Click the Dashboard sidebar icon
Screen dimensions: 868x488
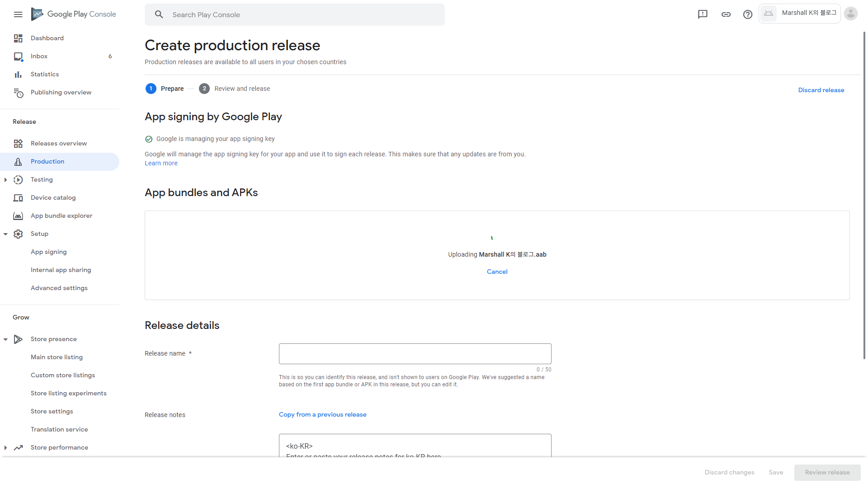[18, 38]
